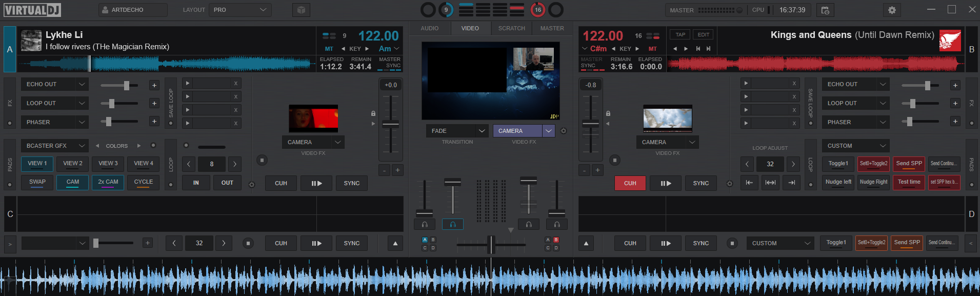Image resolution: width=980 pixels, height=296 pixels.
Task: Click deck A SYNC button
Action: click(x=352, y=183)
